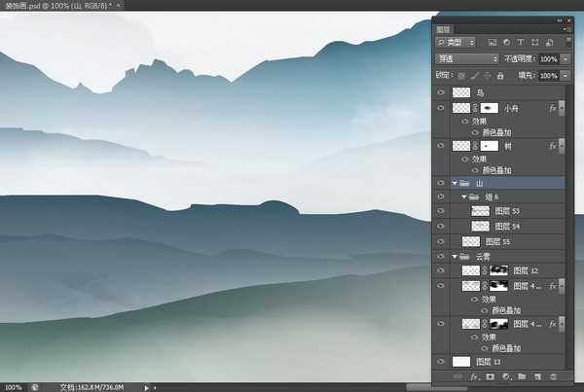Hide the 云雾 group

pyautogui.click(x=441, y=256)
